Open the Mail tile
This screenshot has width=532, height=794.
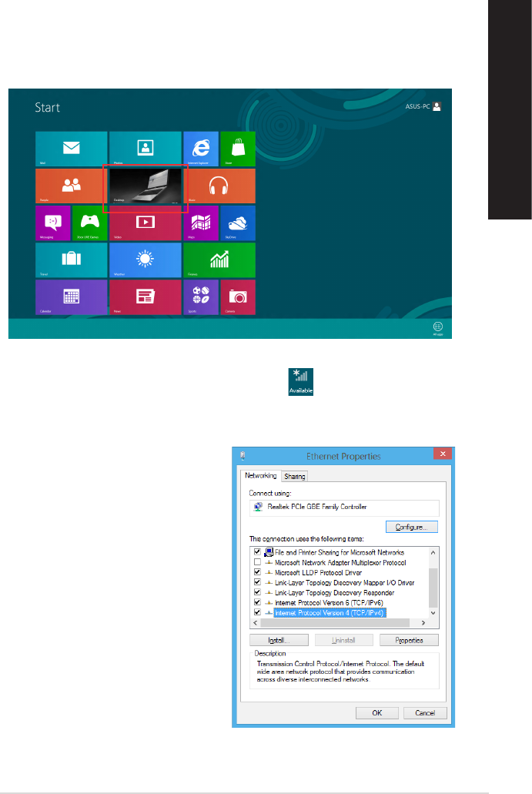click(x=72, y=149)
